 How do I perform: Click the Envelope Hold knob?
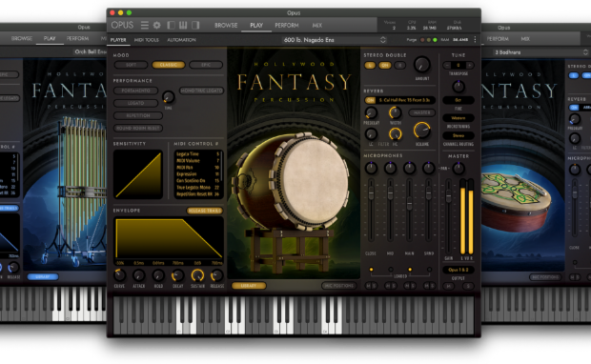coord(158,275)
